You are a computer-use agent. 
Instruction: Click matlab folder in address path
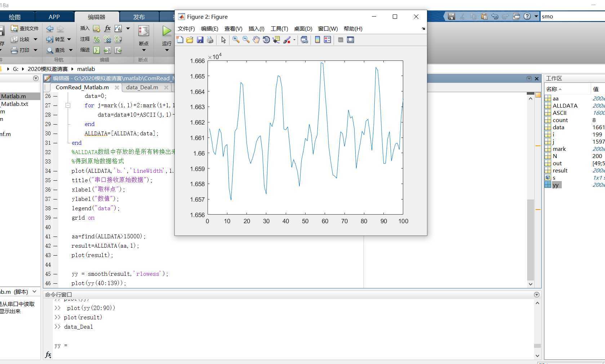click(86, 69)
